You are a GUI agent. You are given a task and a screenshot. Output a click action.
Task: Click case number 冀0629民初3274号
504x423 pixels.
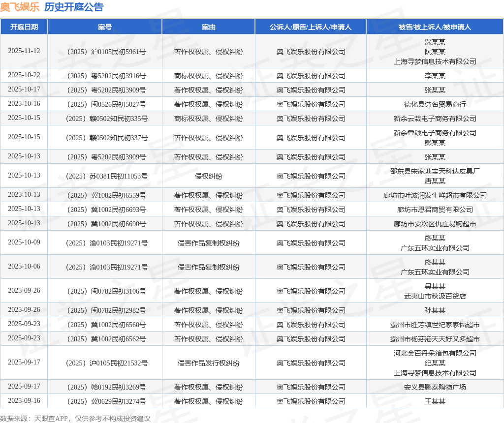[107, 401]
